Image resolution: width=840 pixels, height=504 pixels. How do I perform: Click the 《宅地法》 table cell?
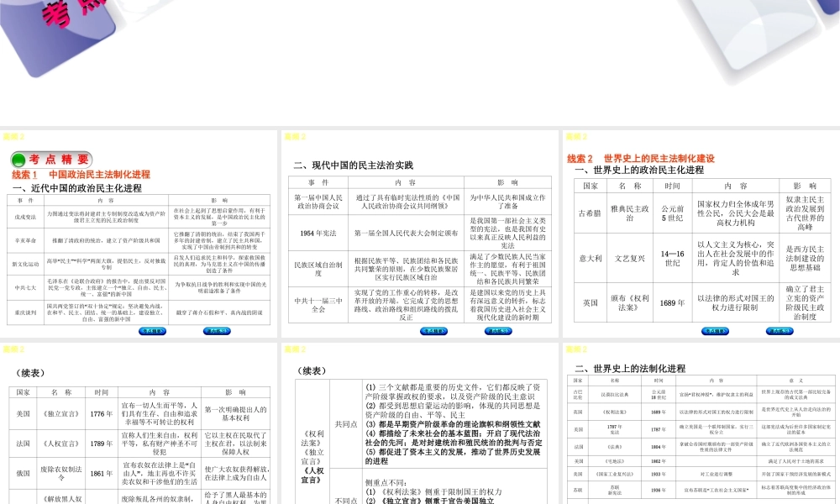point(615,461)
